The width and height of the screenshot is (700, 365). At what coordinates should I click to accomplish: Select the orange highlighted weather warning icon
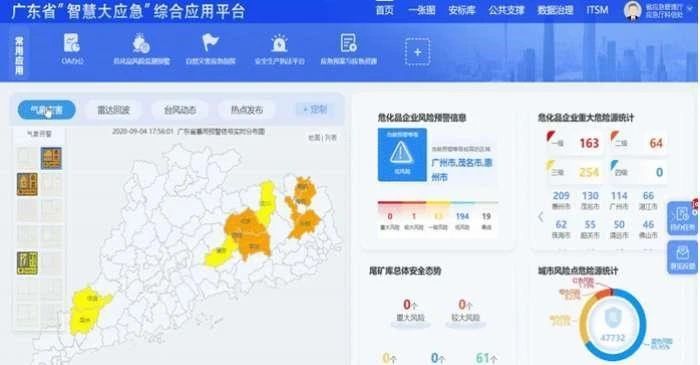[27, 184]
